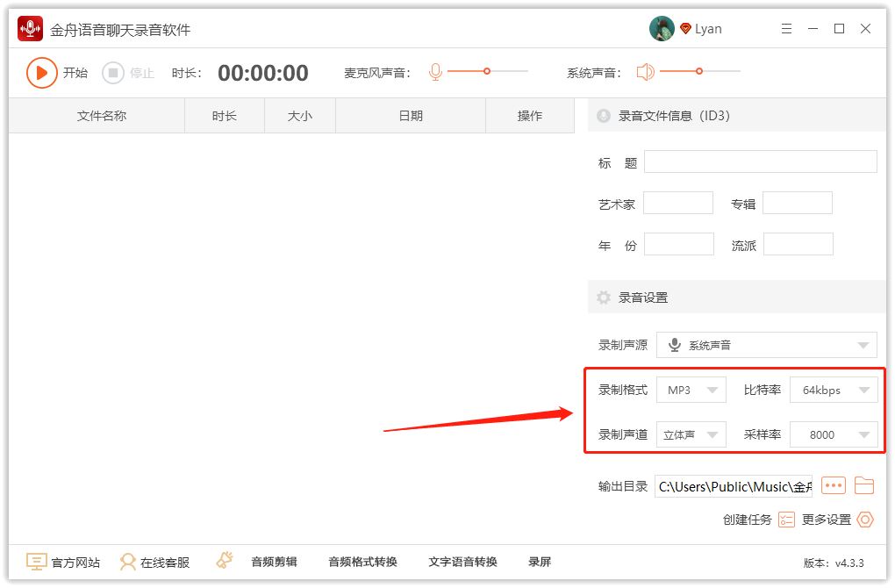Expand the 录制格式 MP3 dropdown

tap(691, 390)
